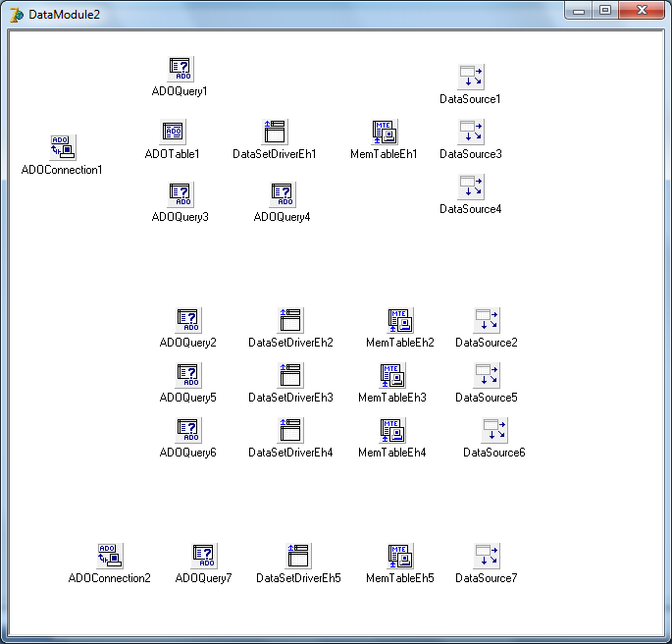Close the DataModule2 window

[x=642, y=11]
